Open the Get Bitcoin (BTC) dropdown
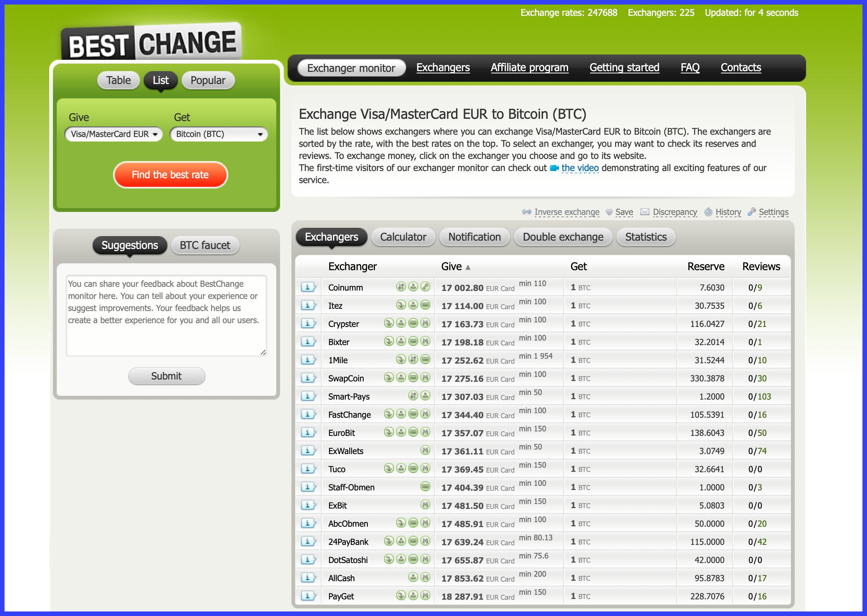 (218, 134)
